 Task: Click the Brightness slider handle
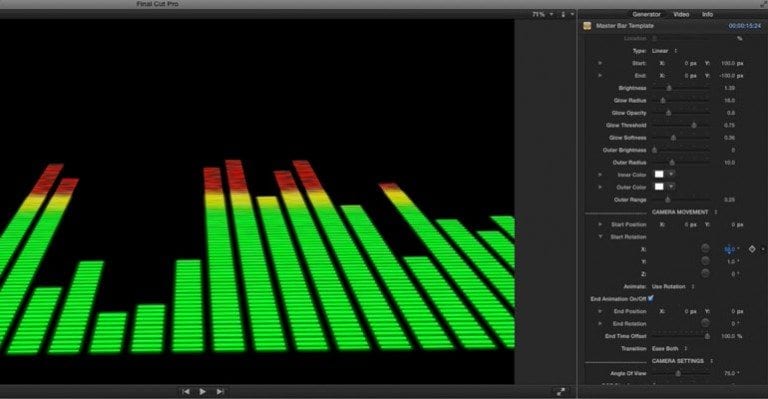(x=669, y=88)
